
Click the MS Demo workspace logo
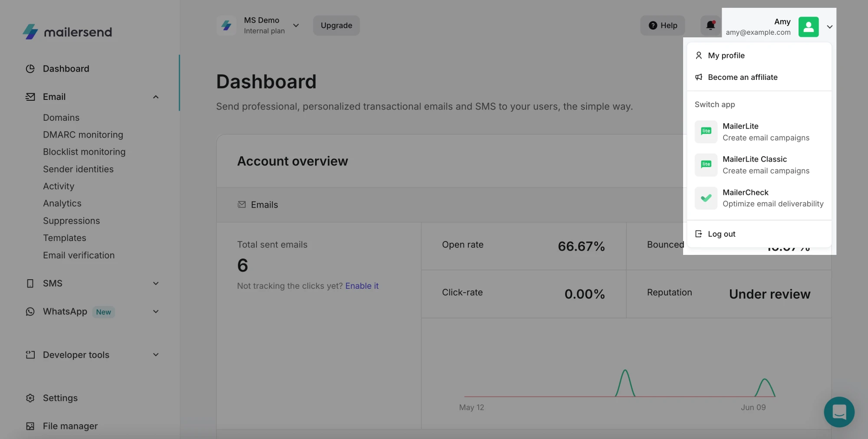point(226,26)
